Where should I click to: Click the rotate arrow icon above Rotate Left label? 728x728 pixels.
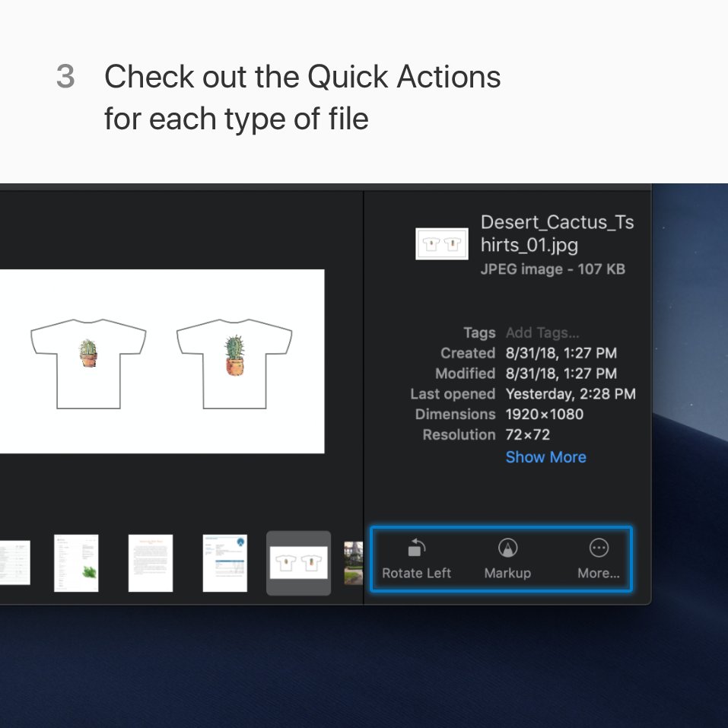tap(416, 547)
